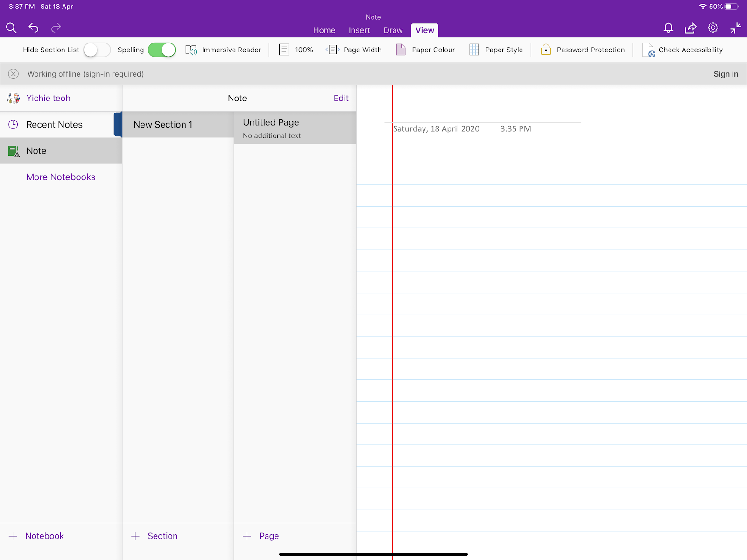
Task: Click Sign in on the banner
Action: click(726, 74)
